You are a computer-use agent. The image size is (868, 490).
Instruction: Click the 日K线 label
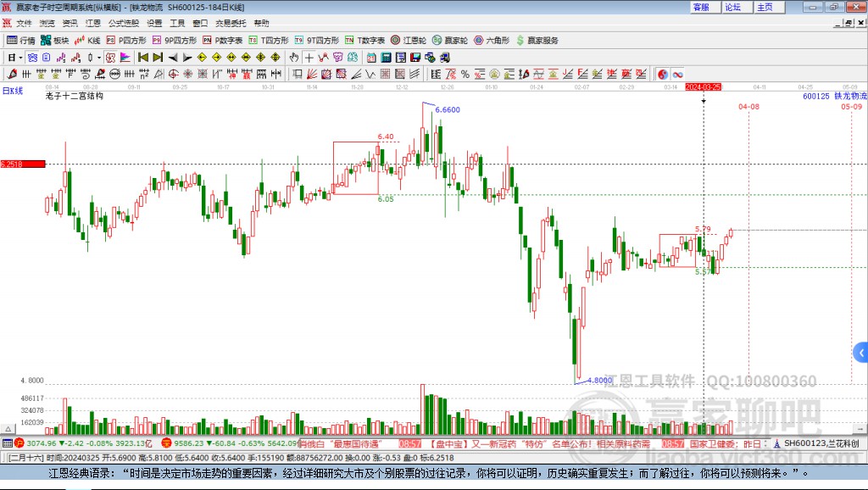13,91
